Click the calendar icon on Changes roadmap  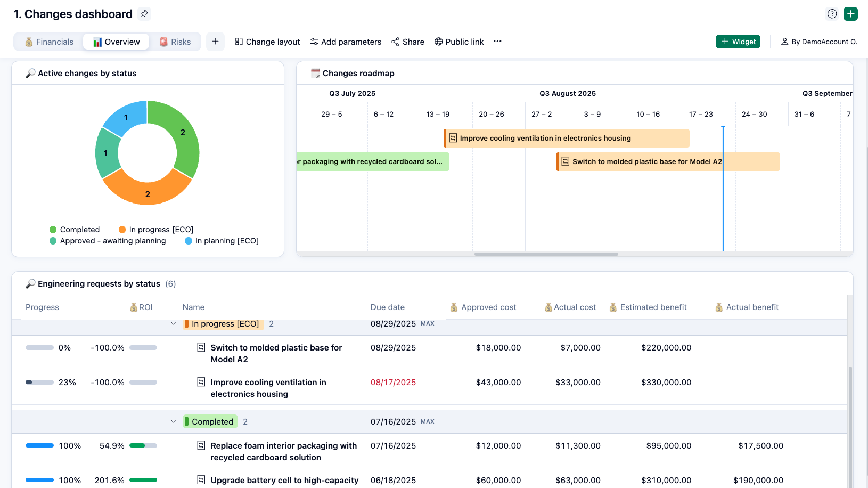[316, 73]
